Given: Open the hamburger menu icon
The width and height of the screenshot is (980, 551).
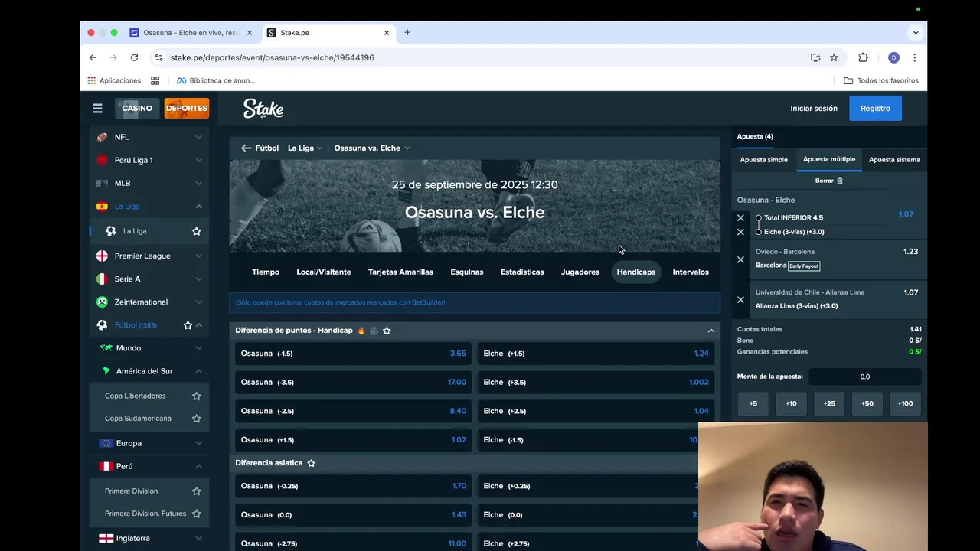Looking at the screenshot, I should 97,109.
